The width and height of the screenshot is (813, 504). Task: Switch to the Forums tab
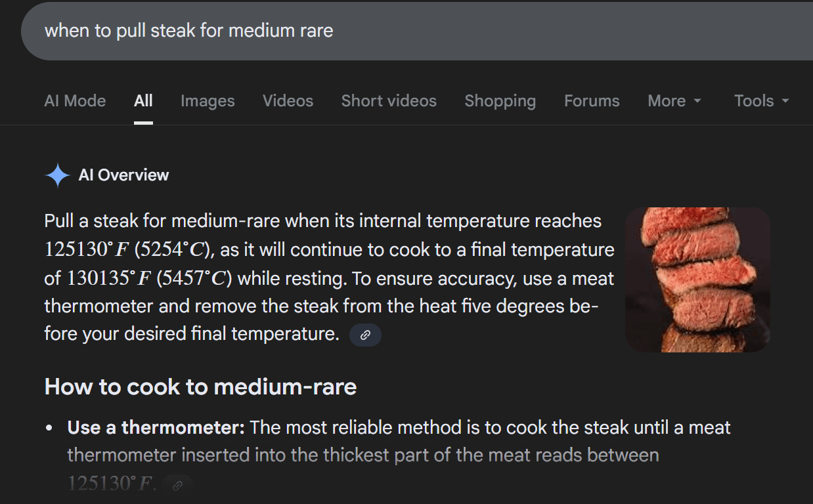point(592,101)
